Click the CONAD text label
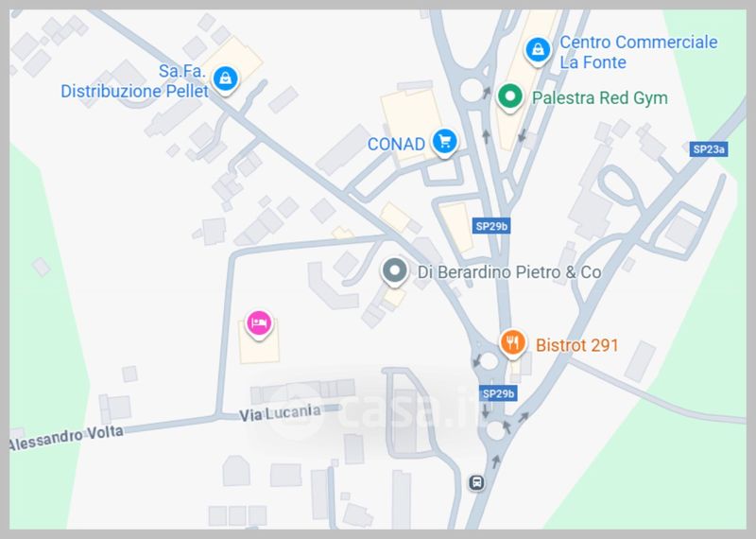The image size is (756, 539). [x=396, y=144]
